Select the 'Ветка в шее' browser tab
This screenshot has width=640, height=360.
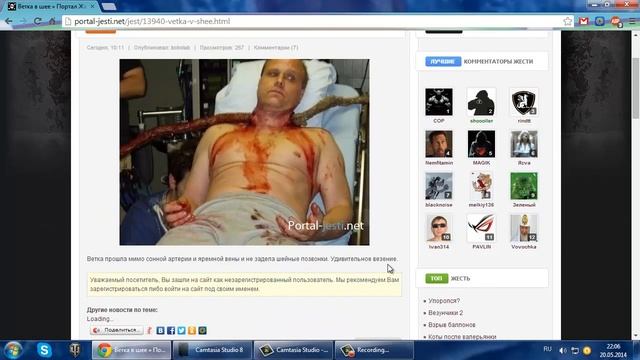coord(51,7)
